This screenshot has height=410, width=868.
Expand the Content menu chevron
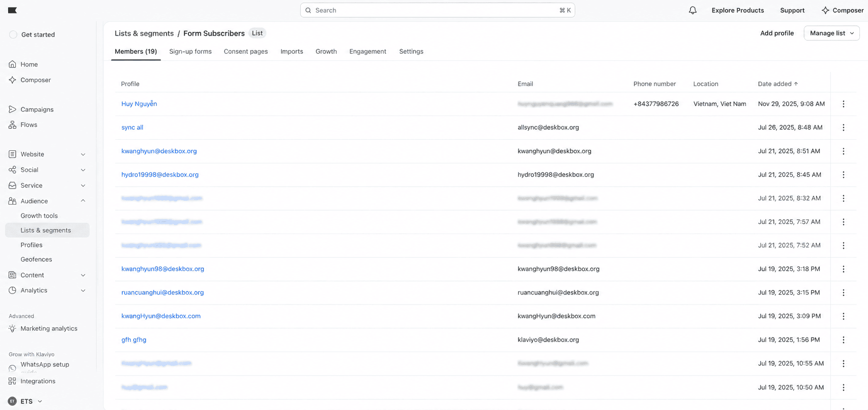tap(83, 275)
